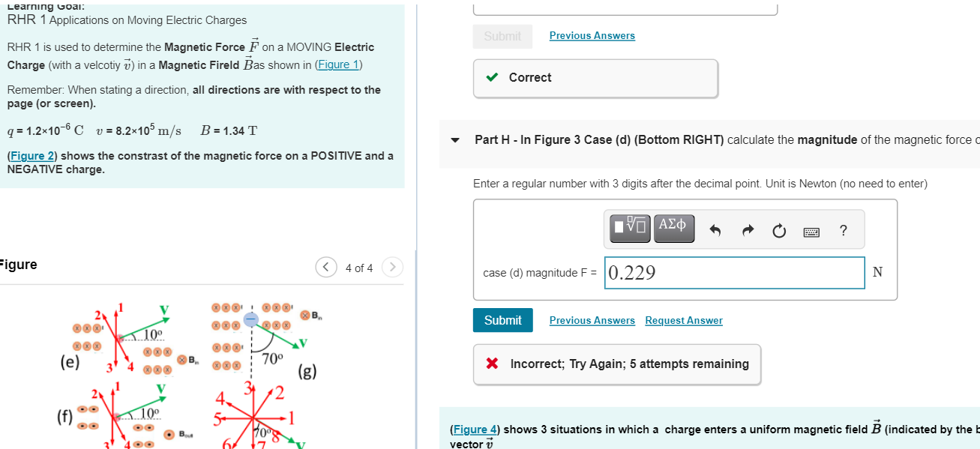
Task: Open equation editor help via the question mark
Action: click(843, 231)
